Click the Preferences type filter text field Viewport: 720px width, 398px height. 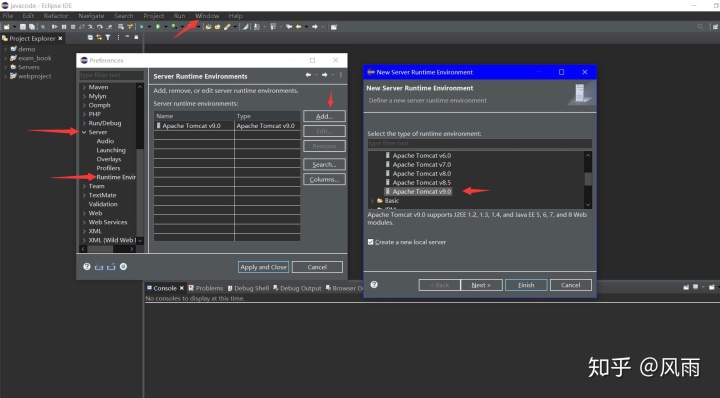pyautogui.click(x=112, y=75)
